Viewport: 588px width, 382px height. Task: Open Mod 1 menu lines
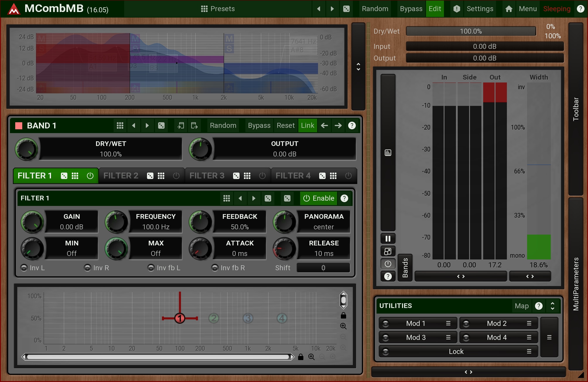coord(448,324)
